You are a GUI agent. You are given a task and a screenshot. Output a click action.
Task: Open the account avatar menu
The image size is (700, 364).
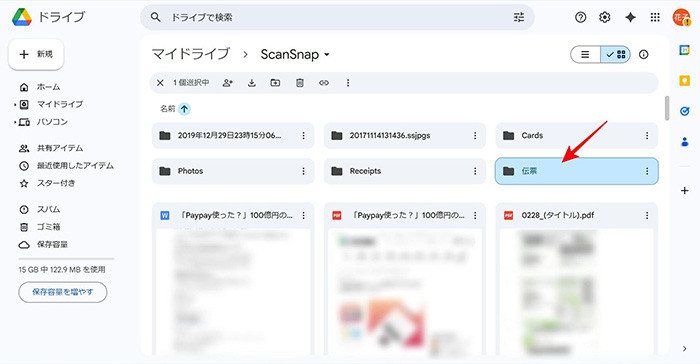tap(681, 17)
